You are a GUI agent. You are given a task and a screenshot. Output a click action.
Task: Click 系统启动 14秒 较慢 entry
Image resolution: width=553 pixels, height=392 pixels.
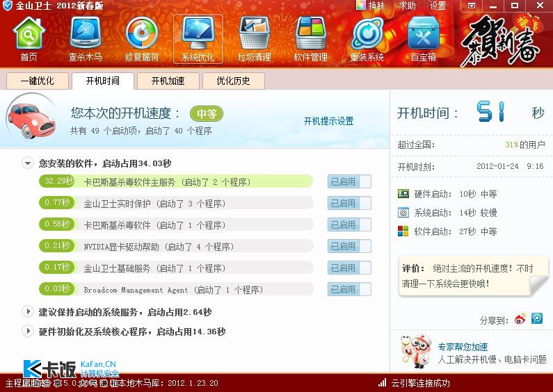pyautogui.click(x=448, y=213)
